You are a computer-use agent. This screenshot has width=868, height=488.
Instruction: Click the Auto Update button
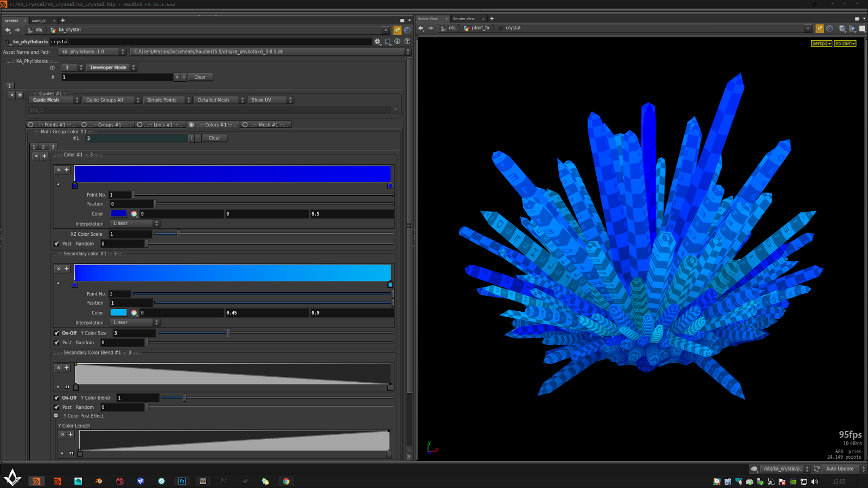tap(839, 469)
